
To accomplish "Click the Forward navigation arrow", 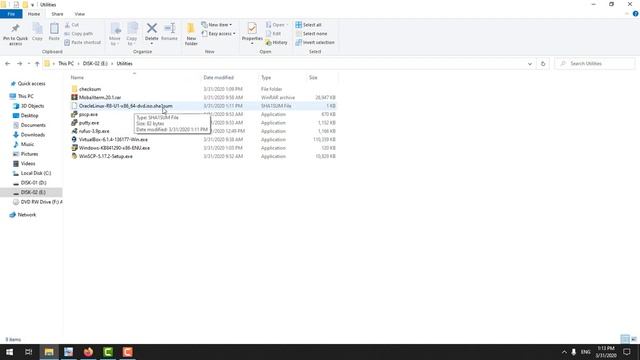I will pyautogui.click(x=20, y=64).
